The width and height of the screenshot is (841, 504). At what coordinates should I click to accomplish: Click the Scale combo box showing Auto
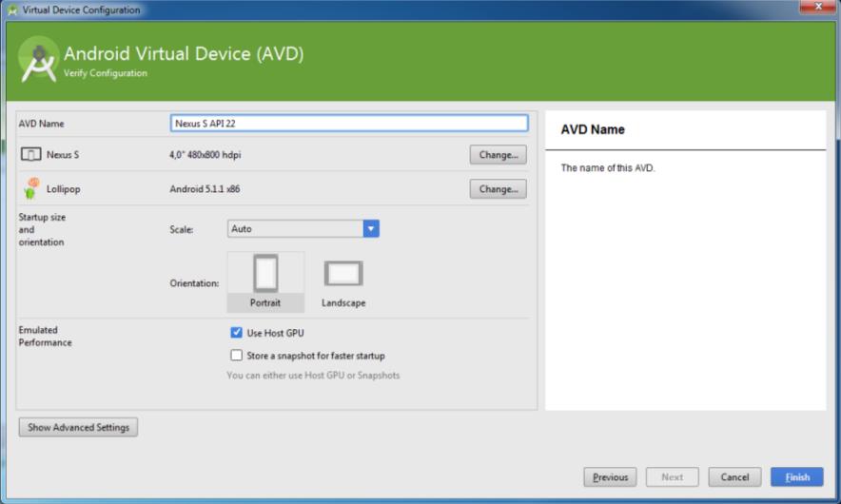[295, 228]
